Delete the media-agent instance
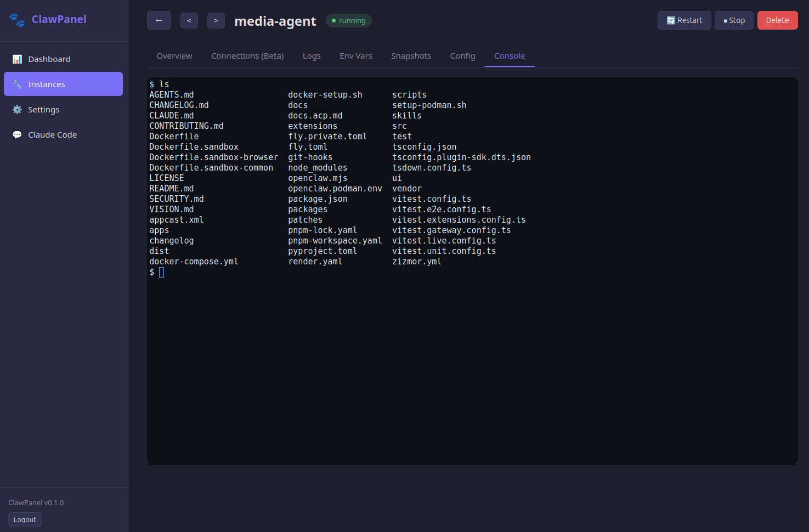The image size is (809, 532). click(x=777, y=20)
